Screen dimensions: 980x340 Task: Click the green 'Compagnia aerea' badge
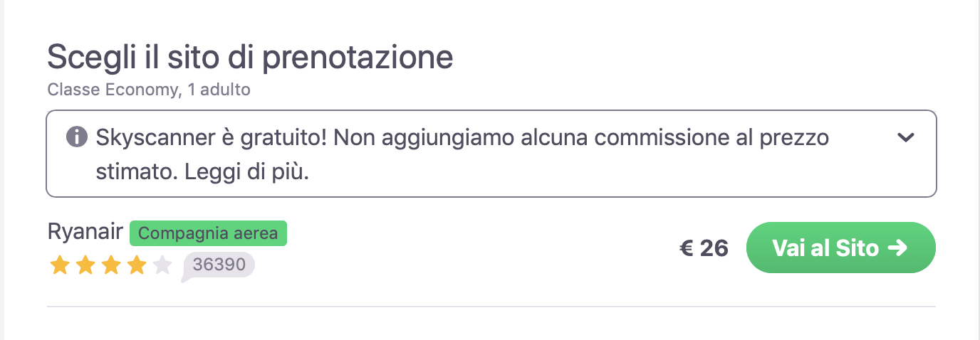click(208, 233)
